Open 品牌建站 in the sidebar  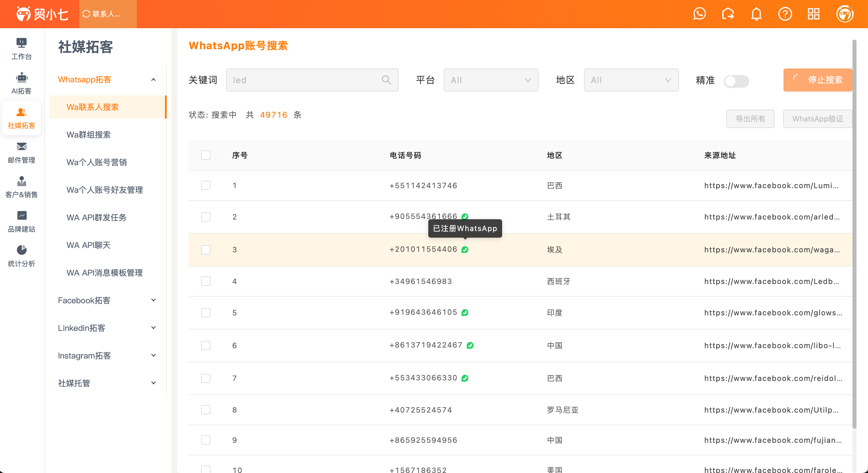coord(22,222)
